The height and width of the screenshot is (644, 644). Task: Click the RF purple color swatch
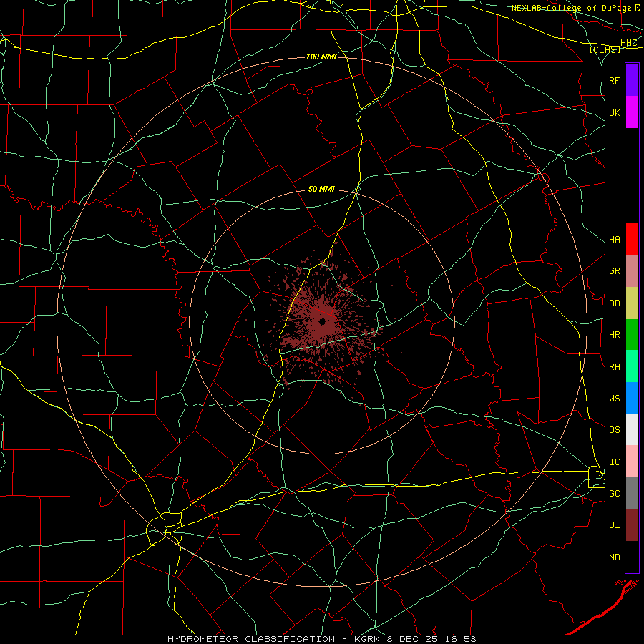tap(632, 80)
